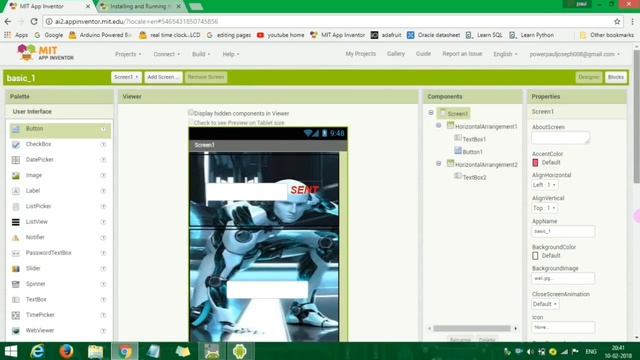
Task: Switch to the MIT App Inventor browser tab
Action: pyautogui.click(x=49, y=6)
